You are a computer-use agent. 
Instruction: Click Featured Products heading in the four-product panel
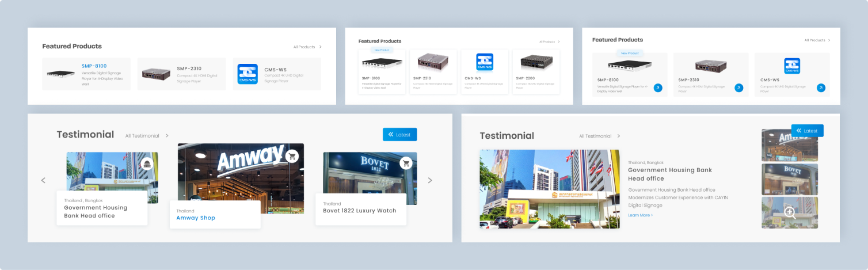point(380,41)
